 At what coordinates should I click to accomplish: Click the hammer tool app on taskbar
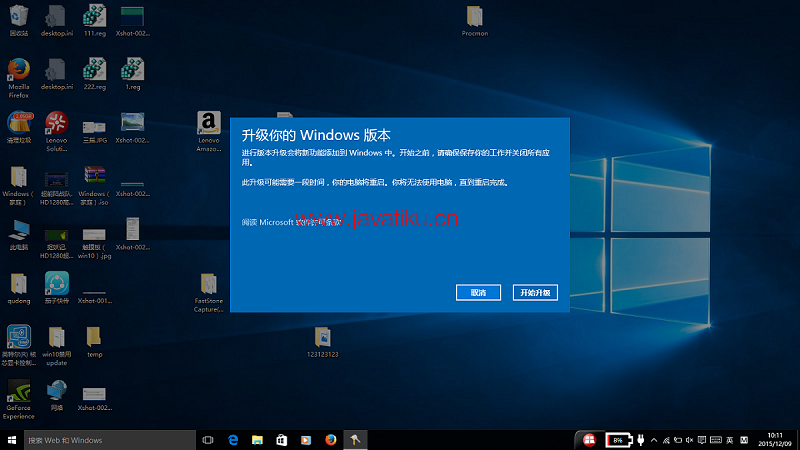pos(355,440)
